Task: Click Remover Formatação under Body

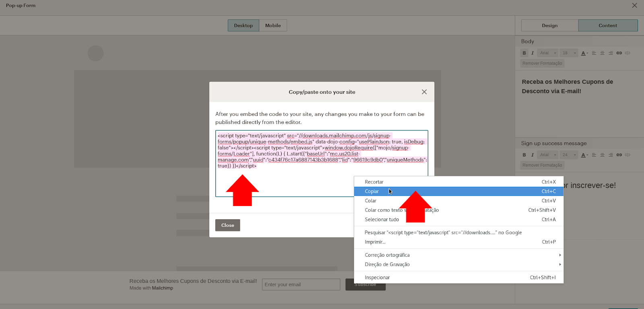Action: (x=542, y=64)
